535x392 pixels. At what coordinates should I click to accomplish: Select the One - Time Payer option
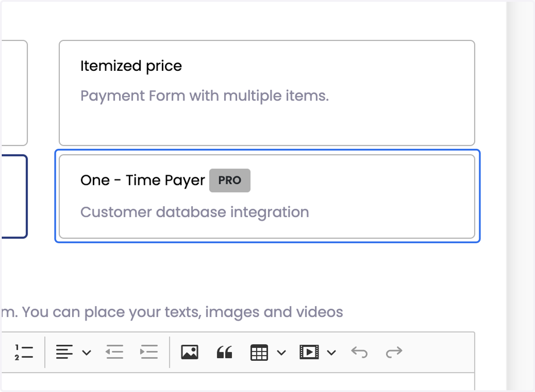[267, 196]
